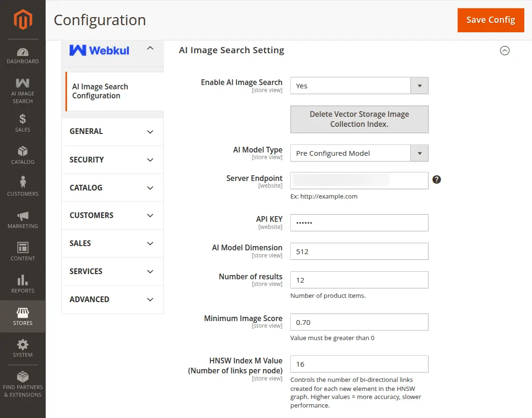Expand the GENERAL configuration section
Image resolution: width=532 pixels, height=418 pixels.
click(x=112, y=132)
